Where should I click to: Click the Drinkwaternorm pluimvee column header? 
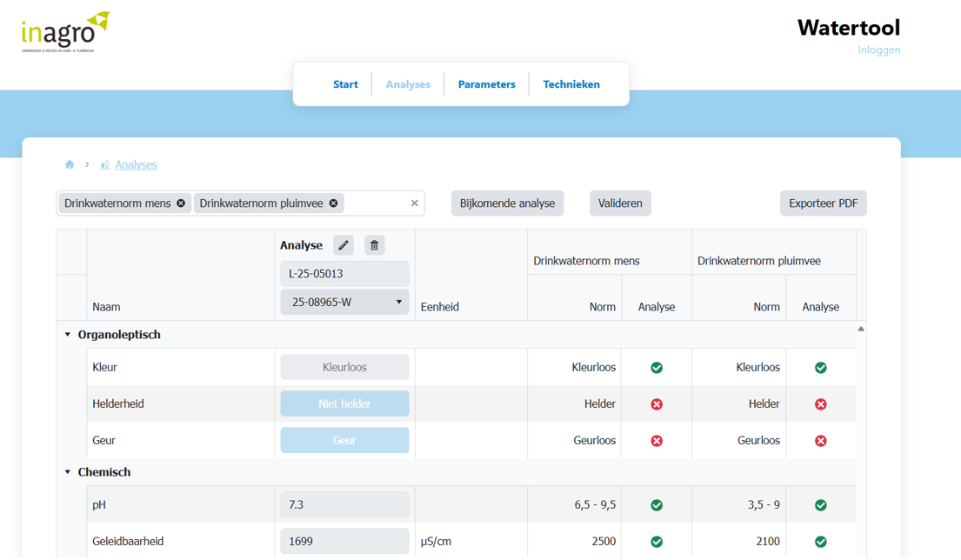point(758,261)
